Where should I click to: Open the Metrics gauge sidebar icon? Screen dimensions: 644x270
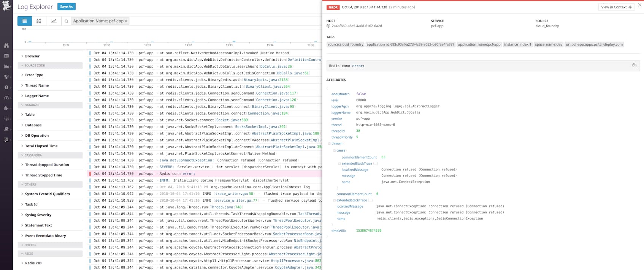6,98
